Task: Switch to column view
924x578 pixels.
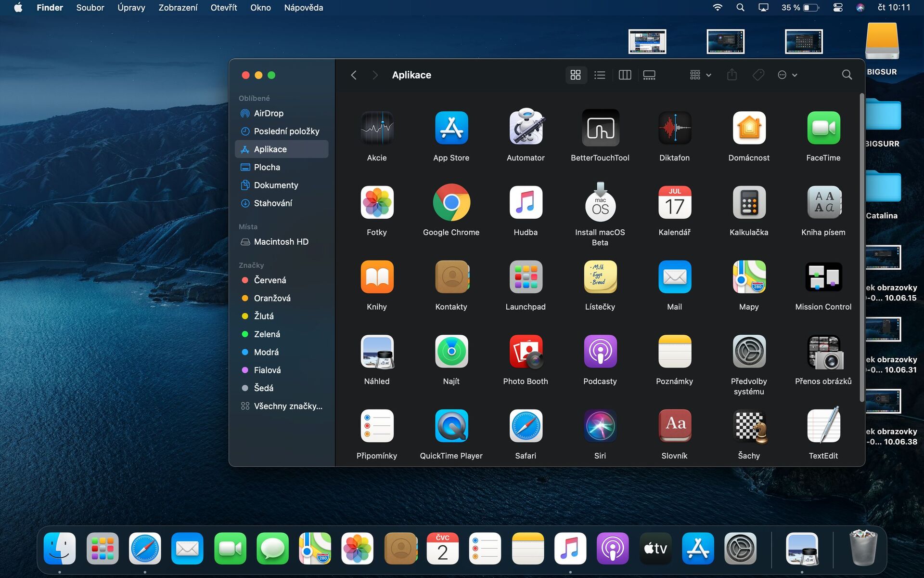Action: pos(625,75)
